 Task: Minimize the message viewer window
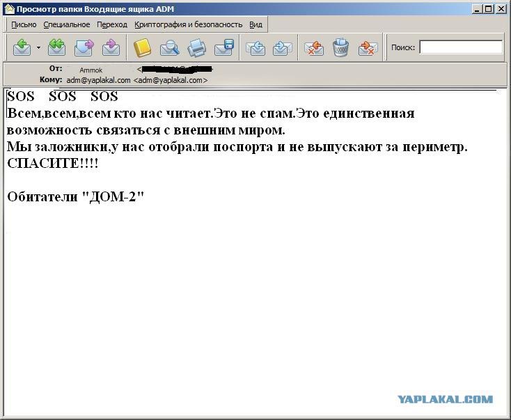pos(477,9)
